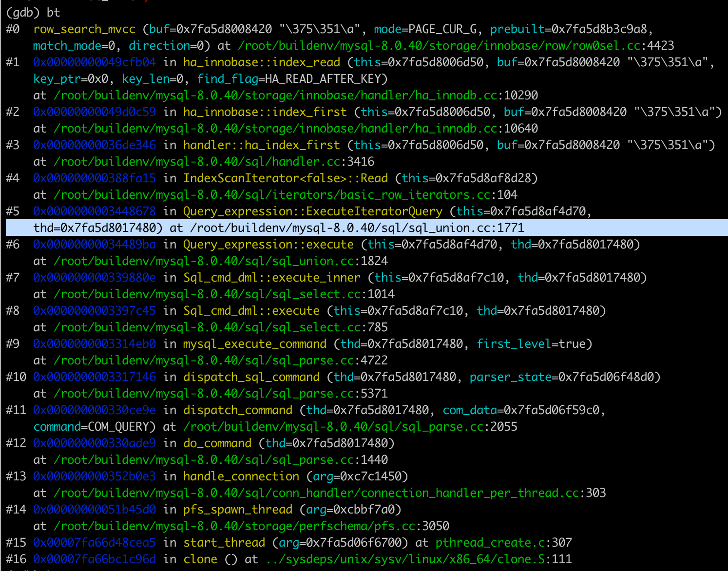
Task: Click the ha_innodb.cc:10640 file path
Action: (275, 129)
